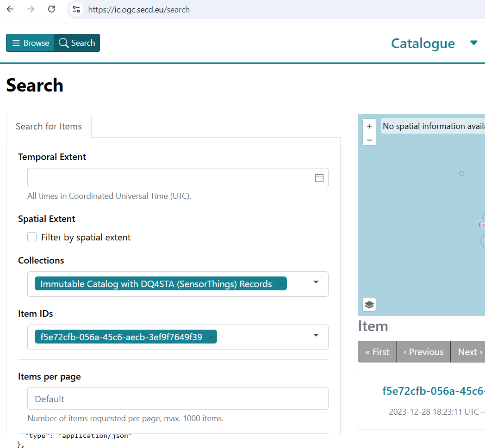Zoom out on the map
Image resolution: width=485 pixels, height=448 pixels.
coord(369,139)
